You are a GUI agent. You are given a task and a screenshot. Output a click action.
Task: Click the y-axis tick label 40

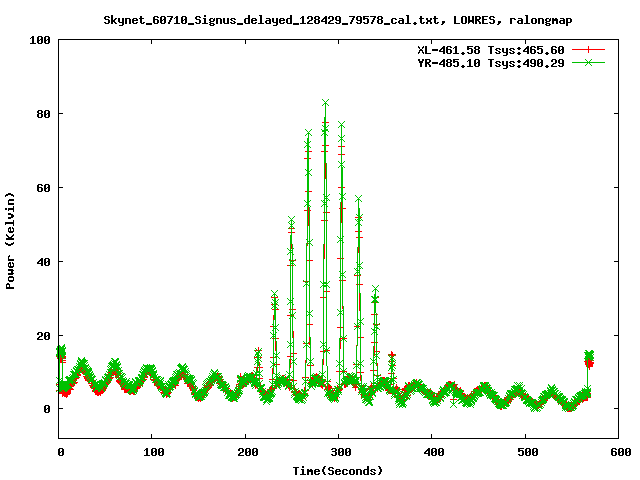(x=43, y=262)
